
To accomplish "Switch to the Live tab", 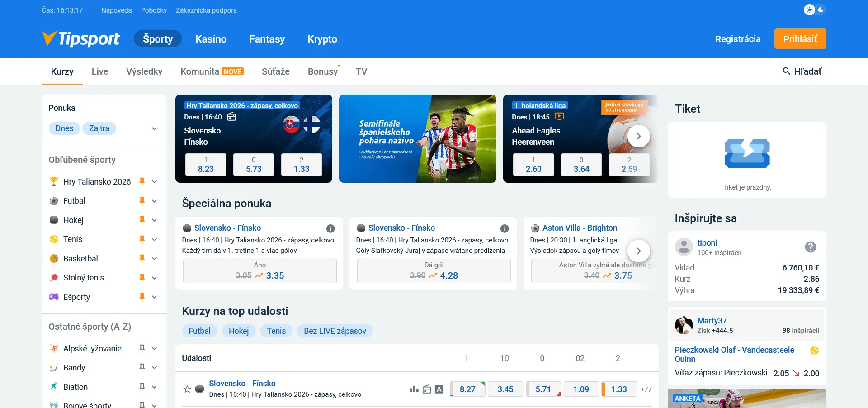I will (x=99, y=71).
